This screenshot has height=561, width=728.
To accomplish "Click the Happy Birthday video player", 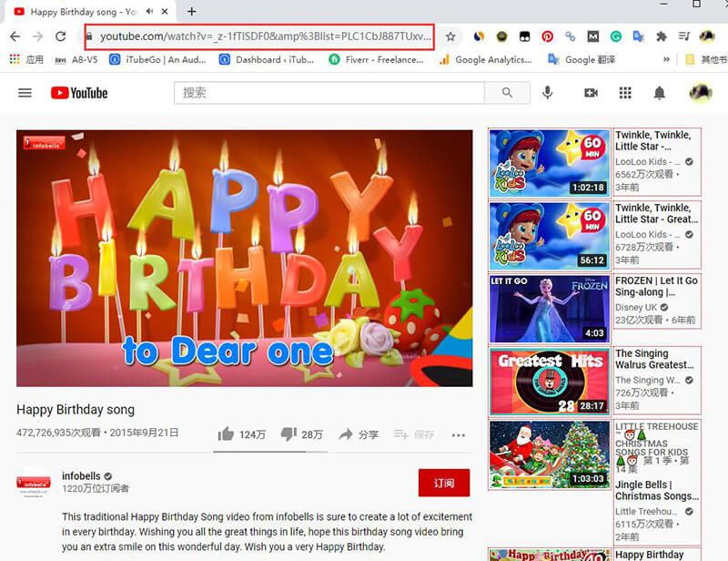I will tap(245, 258).
